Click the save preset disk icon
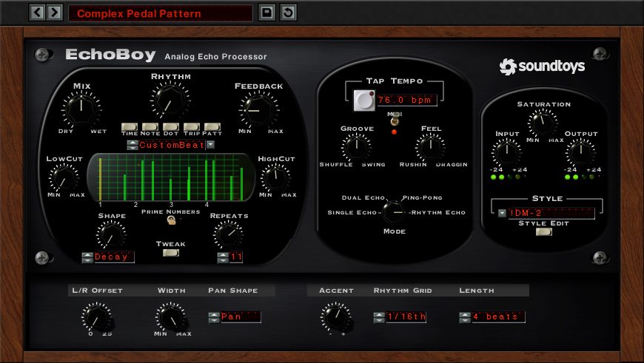This screenshot has height=363, width=644. click(x=266, y=13)
